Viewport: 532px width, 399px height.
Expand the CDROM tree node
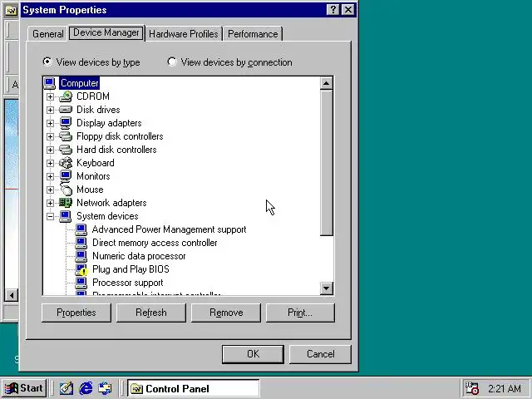(50, 96)
